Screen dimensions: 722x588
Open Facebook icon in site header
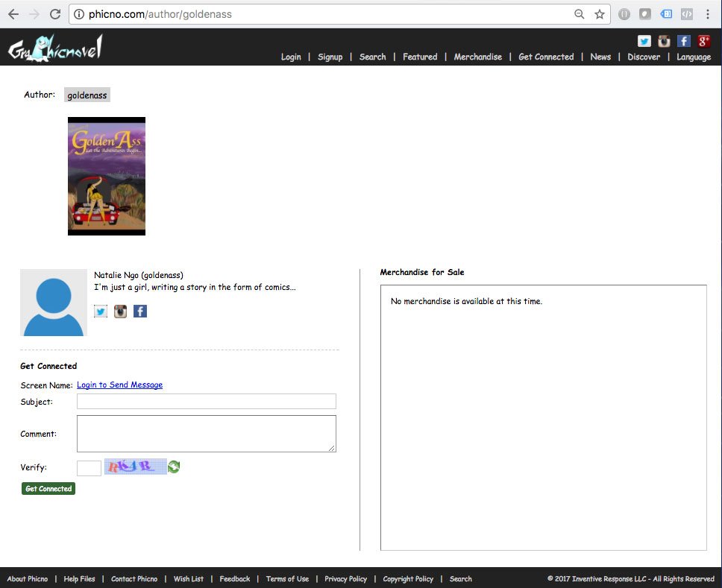click(x=684, y=42)
